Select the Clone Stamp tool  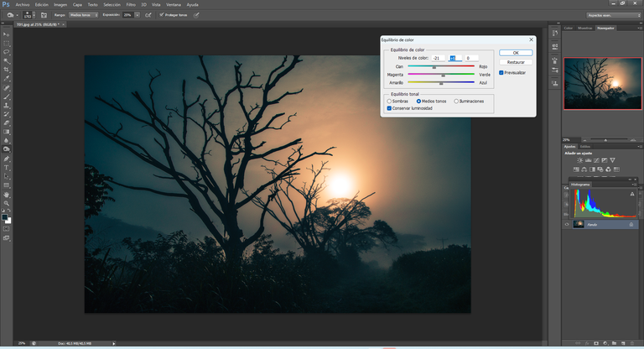tap(6, 106)
